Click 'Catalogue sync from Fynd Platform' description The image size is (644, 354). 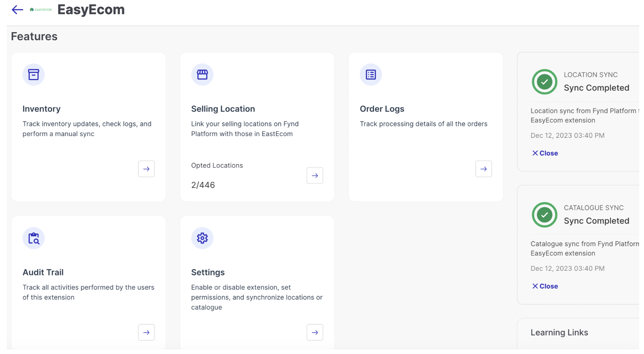point(584,248)
